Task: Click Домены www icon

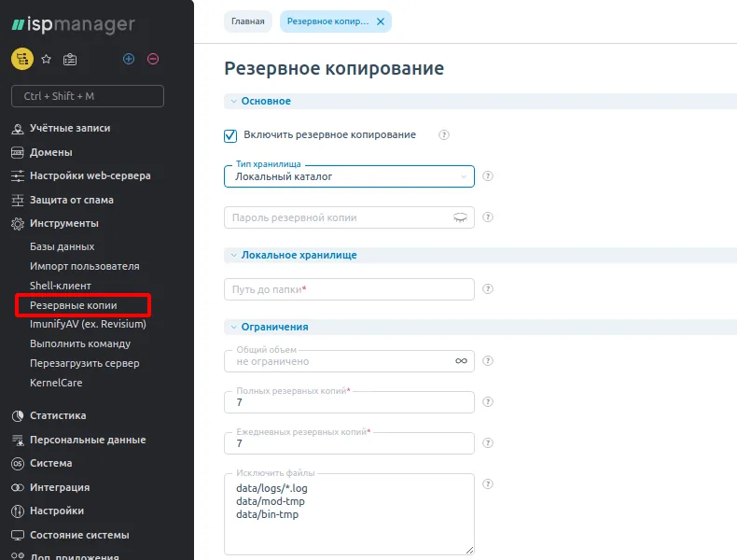Action: point(18,152)
